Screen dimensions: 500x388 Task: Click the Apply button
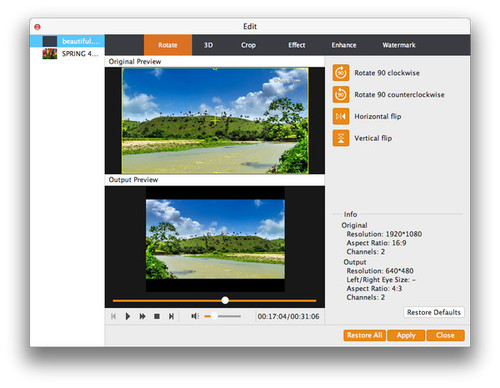point(406,335)
